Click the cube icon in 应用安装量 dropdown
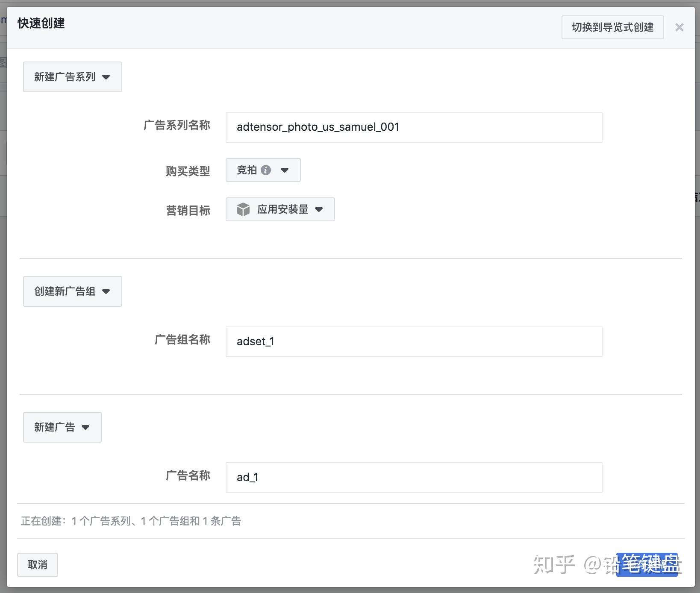The width and height of the screenshot is (700, 593). point(243,209)
